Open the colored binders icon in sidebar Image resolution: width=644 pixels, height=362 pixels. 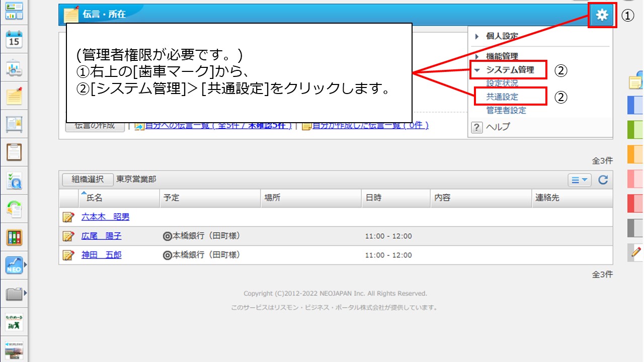[x=14, y=237]
